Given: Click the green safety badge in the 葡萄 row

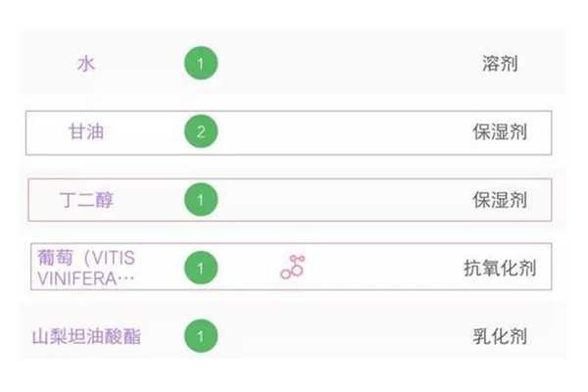Looking at the screenshot, I should (x=201, y=266).
